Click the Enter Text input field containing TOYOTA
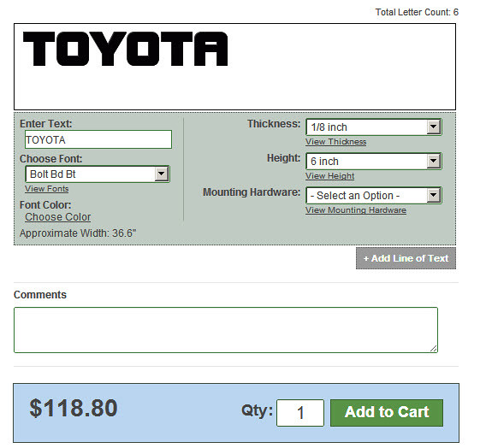The height and width of the screenshot is (448, 486). pos(98,139)
